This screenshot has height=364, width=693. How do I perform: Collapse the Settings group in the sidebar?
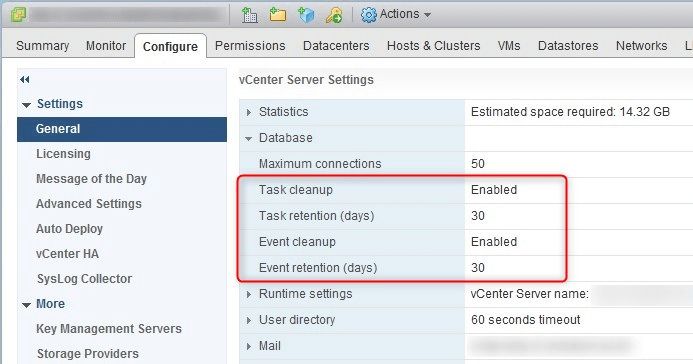coord(27,105)
